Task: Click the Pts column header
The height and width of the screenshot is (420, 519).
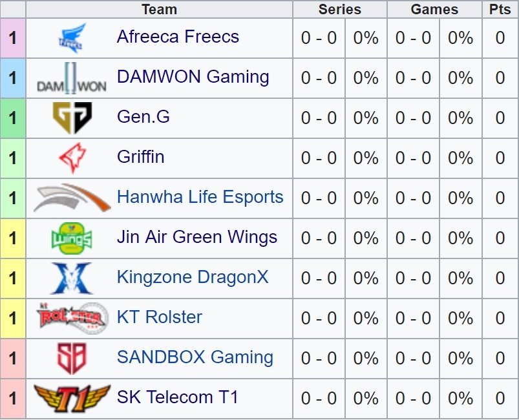Action: click(x=500, y=9)
